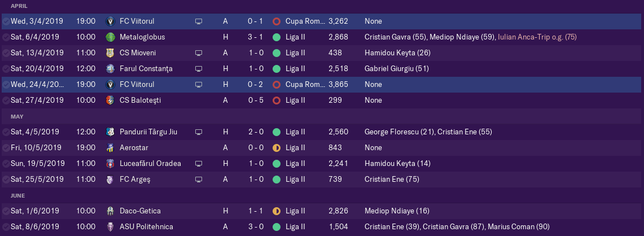Click the TV broadcast icon for FC Argeș match
The image size is (644, 236).
click(x=199, y=180)
